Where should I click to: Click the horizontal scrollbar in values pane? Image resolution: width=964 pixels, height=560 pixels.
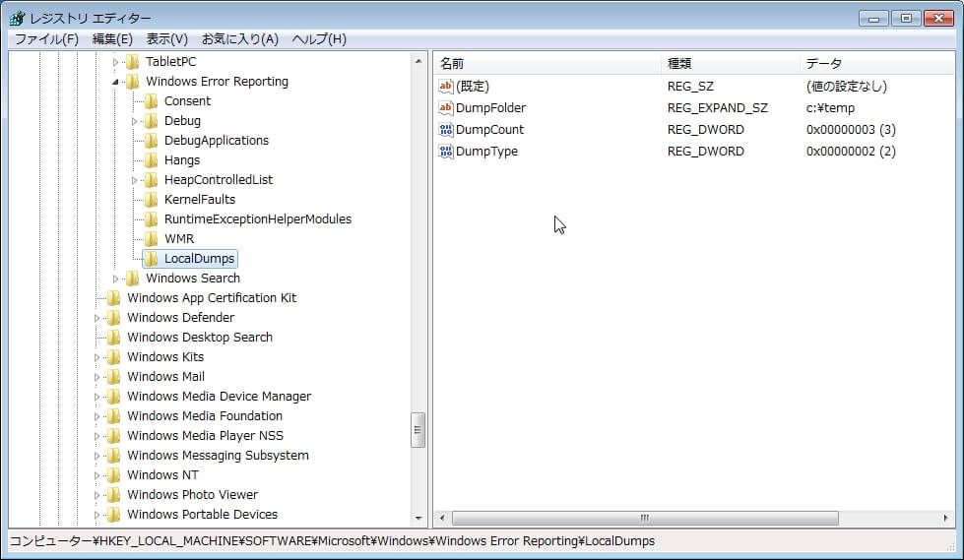[x=645, y=518]
